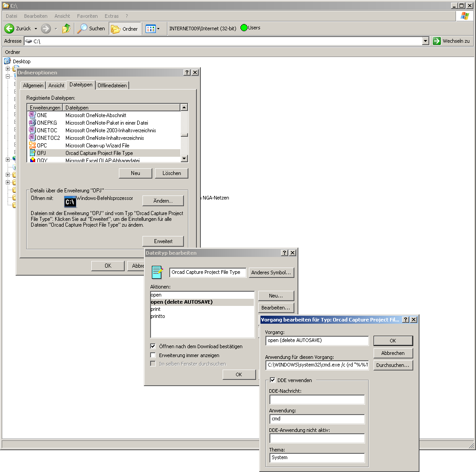Open the Forward history dropdown arrow
The image size is (476, 472).
(56, 29)
